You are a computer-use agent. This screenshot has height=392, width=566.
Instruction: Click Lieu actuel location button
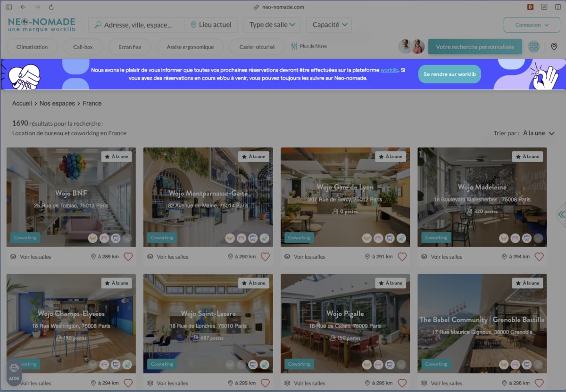(211, 25)
